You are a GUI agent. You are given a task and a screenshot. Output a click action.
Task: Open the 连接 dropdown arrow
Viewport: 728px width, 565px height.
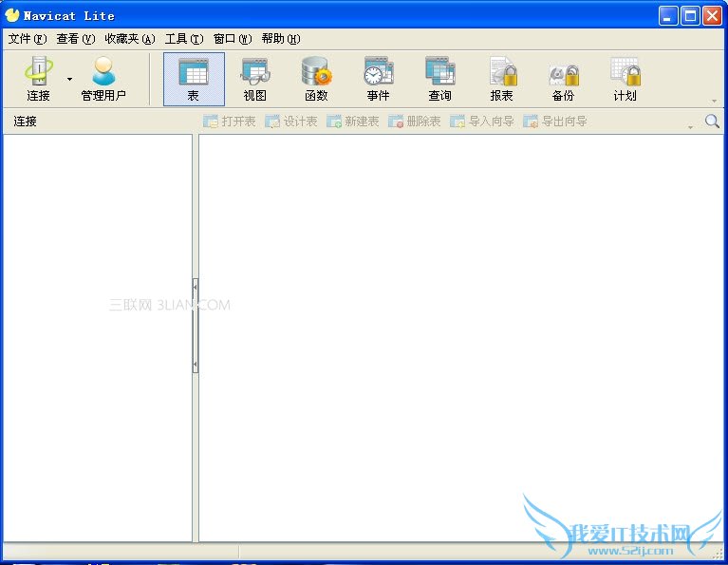69,79
